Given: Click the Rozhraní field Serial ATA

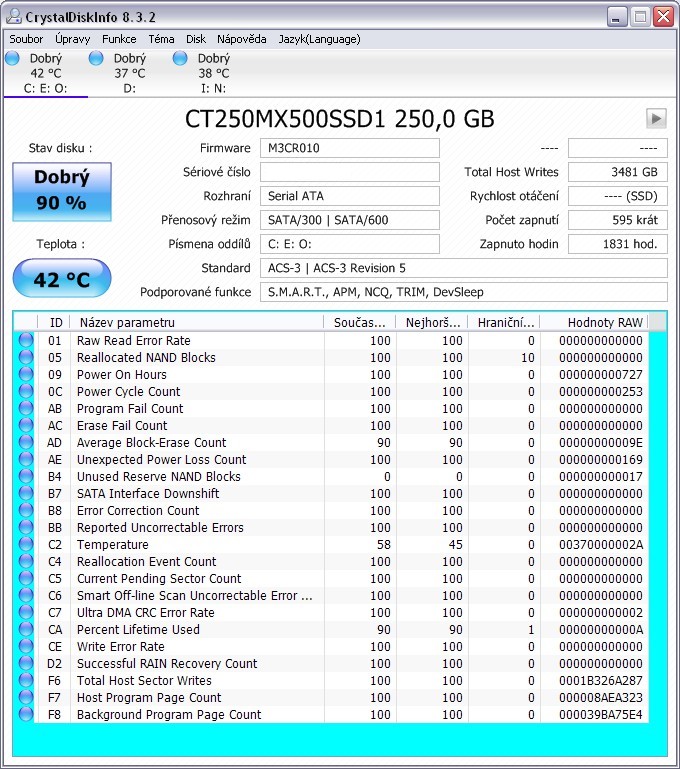Looking at the screenshot, I should [x=350, y=196].
